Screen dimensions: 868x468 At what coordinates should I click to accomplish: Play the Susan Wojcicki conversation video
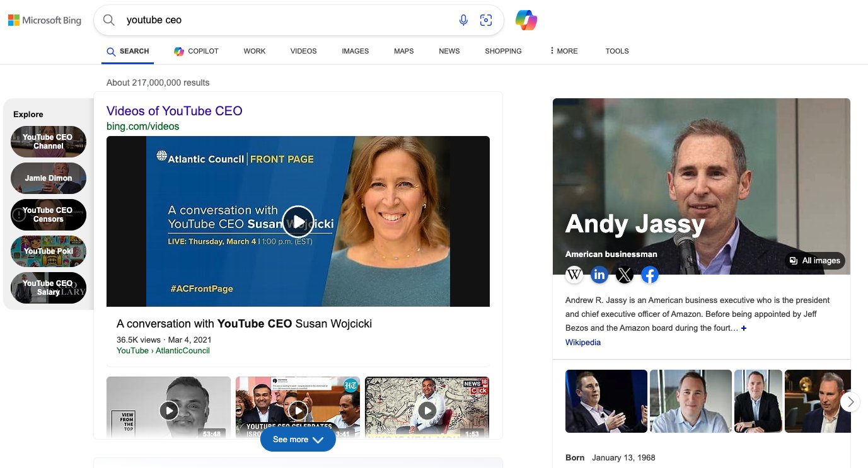[298, 221]
